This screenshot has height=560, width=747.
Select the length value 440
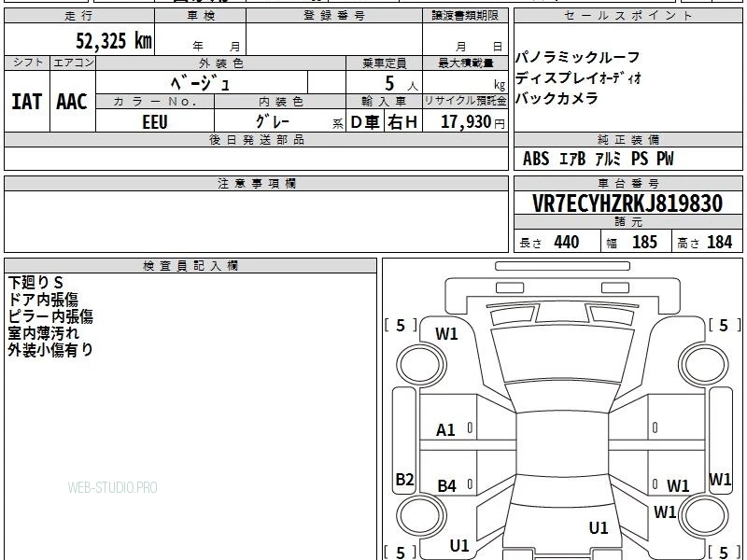567,243
